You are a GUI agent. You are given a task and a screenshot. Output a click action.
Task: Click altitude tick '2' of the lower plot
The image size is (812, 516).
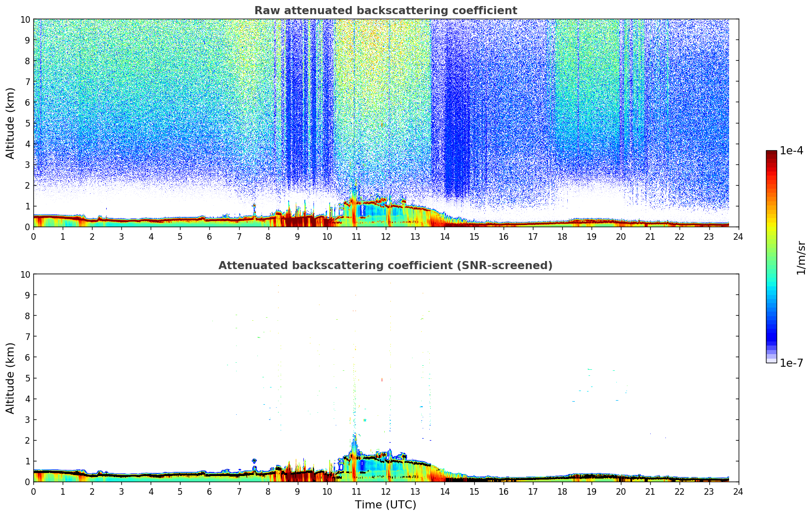point(28,440)
